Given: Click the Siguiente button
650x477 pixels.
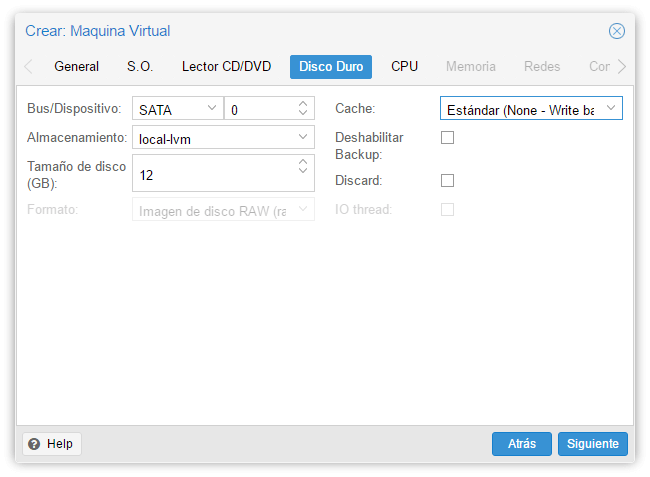Looking at the screenshot, I should (x=593, y=444).
